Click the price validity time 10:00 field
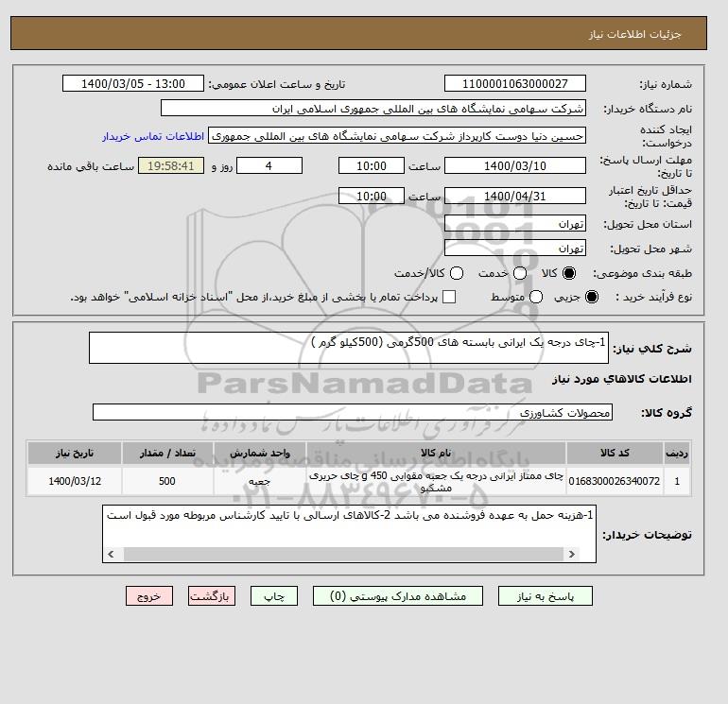 pyautogui.click(x=372, y=196)
